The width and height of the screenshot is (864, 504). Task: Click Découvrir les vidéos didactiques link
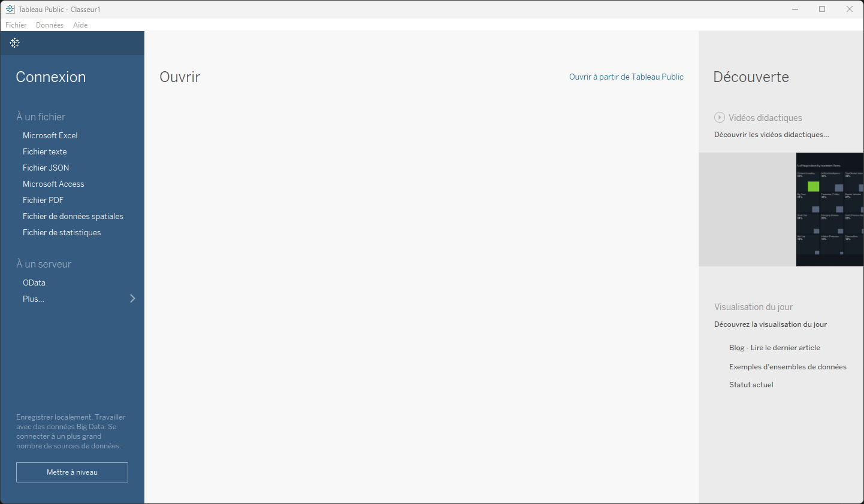[772, 135]
